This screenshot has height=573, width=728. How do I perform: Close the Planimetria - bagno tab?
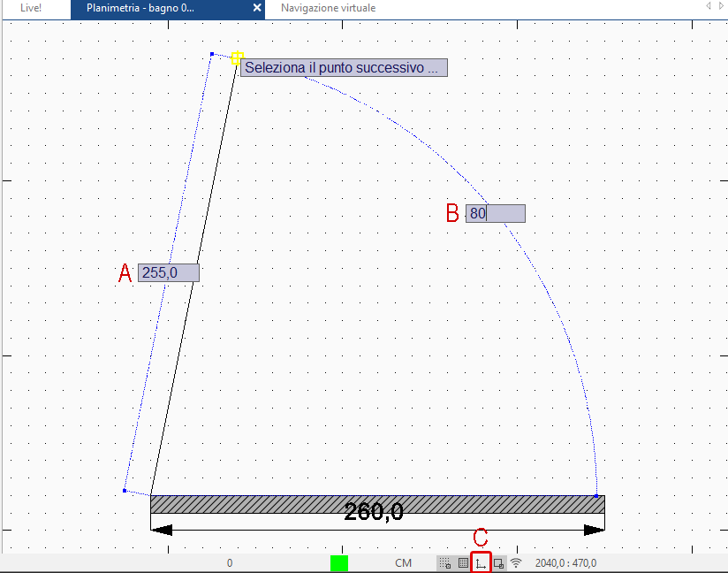pos(257,8)
